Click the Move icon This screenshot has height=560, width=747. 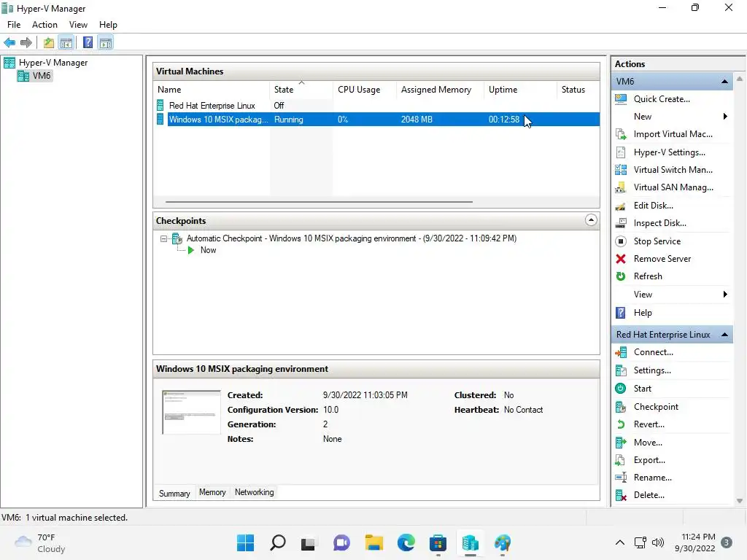click(621, 443)
